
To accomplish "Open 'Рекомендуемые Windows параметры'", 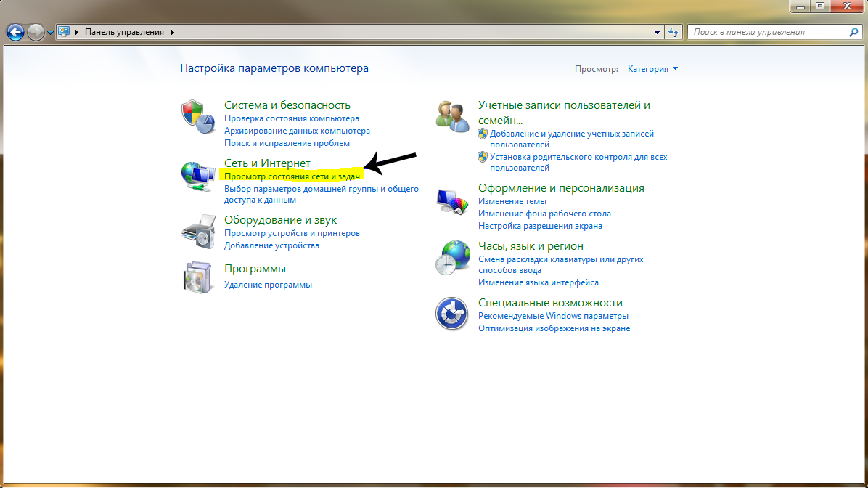I will [554, 316].
